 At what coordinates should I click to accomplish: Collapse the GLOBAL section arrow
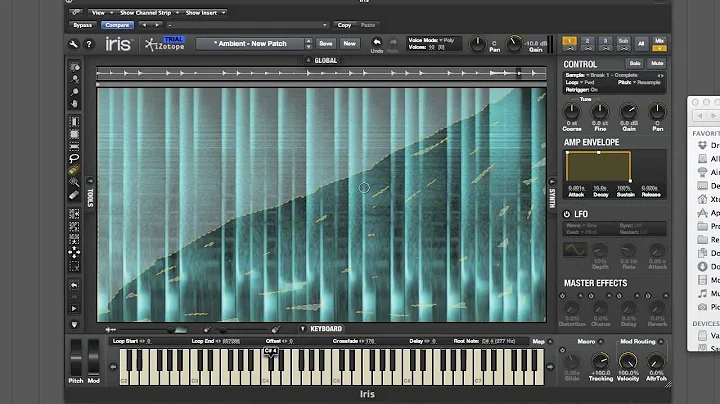tap(309, 60)
